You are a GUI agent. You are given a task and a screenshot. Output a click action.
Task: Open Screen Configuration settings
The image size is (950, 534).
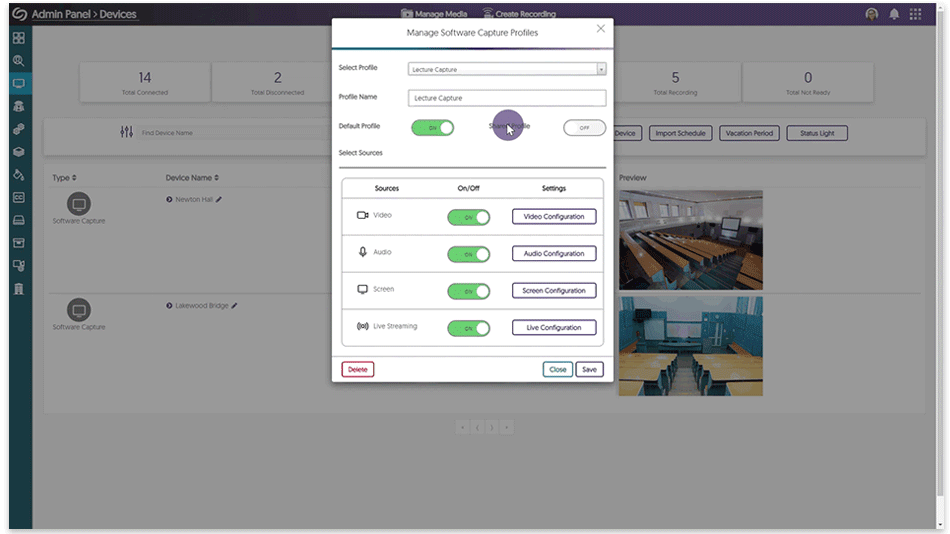[x=554, y=290]
